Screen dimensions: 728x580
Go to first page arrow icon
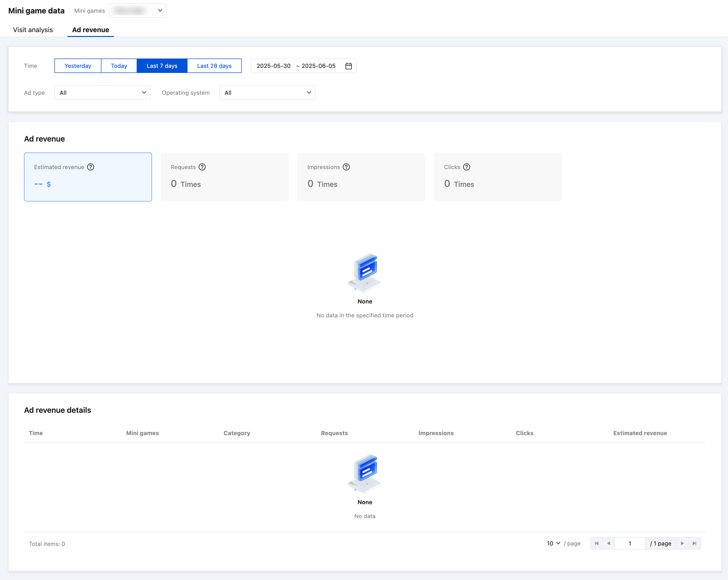pyautogui.click(x=596, y=543)
